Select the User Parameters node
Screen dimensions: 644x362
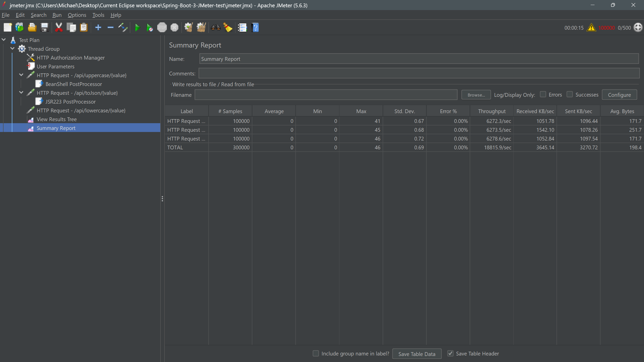point(55,66)
